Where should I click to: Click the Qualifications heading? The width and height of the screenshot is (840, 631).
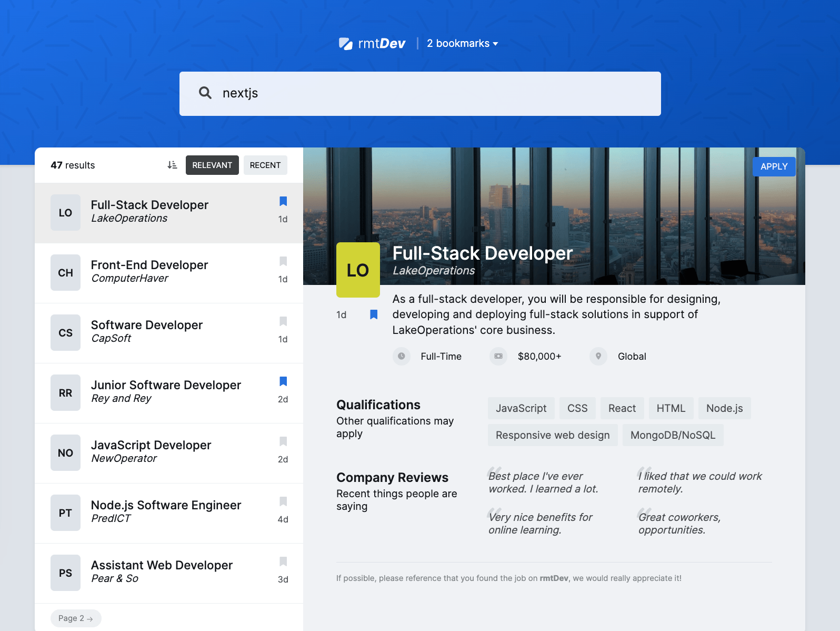[x=378, y=405]
